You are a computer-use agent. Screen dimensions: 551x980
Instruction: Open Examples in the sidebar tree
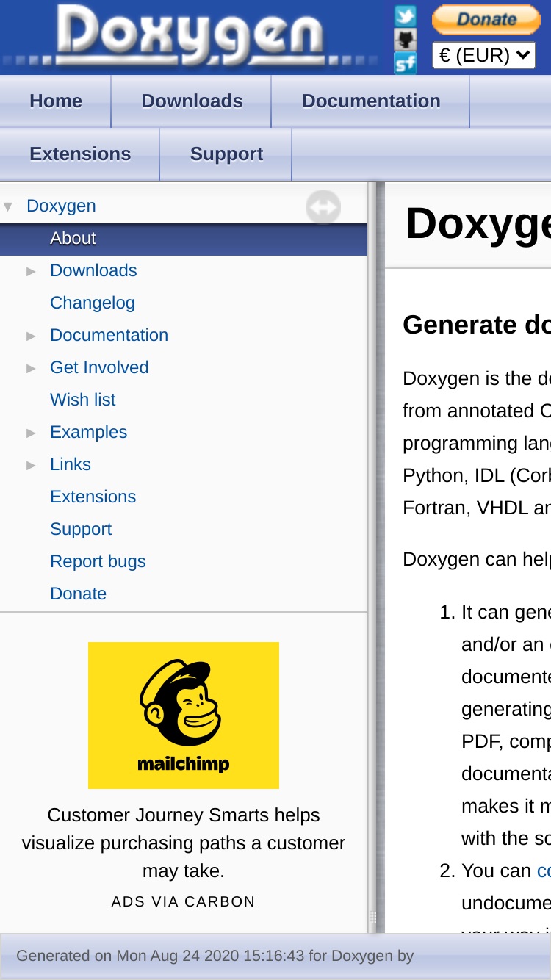coord(88,432)
